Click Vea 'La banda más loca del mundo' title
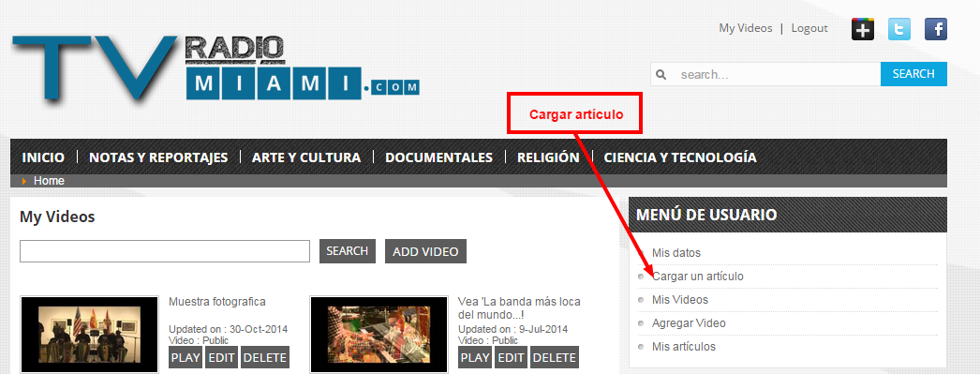 point(519,307)
